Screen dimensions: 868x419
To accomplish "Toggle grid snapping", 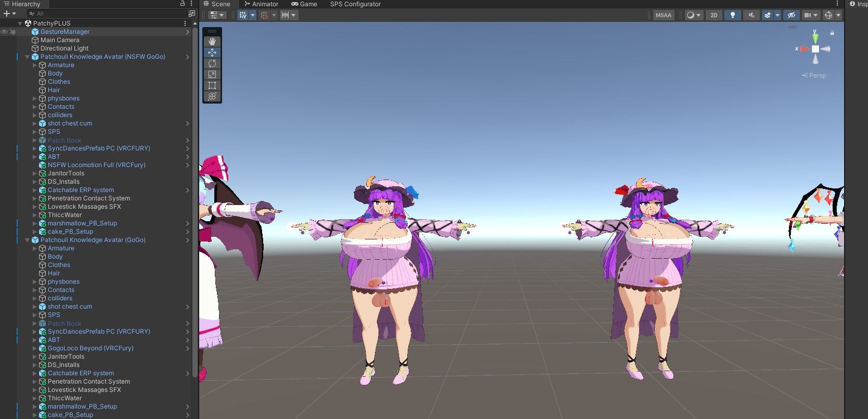I will (264, 15).
